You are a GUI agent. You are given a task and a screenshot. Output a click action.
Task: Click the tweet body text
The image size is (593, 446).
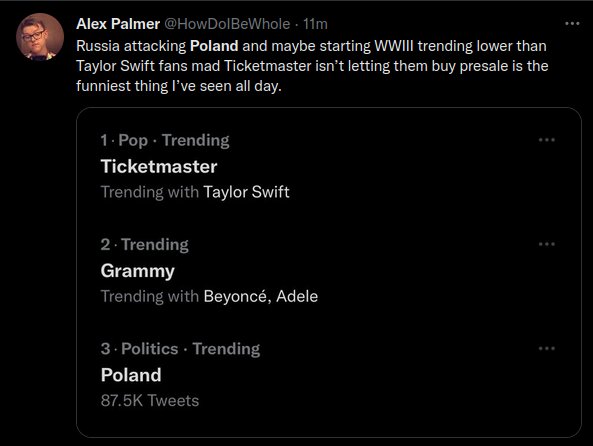312,66
